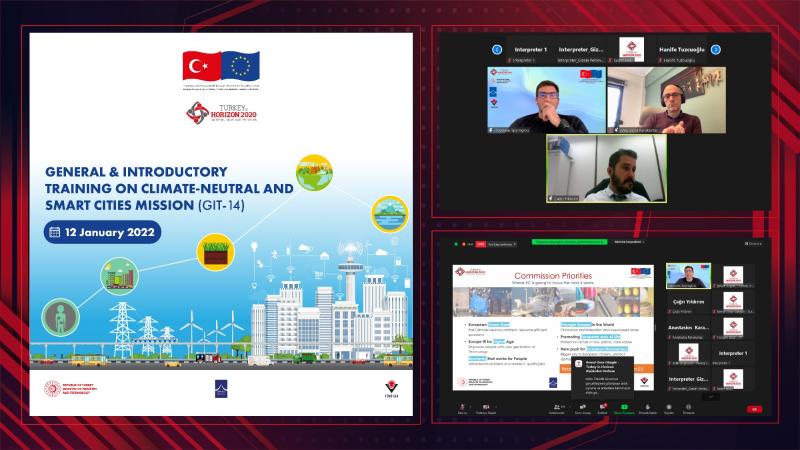Select video of man with blue virtual background
Screen dimensions: 800x450
click(x=546, y=100)
